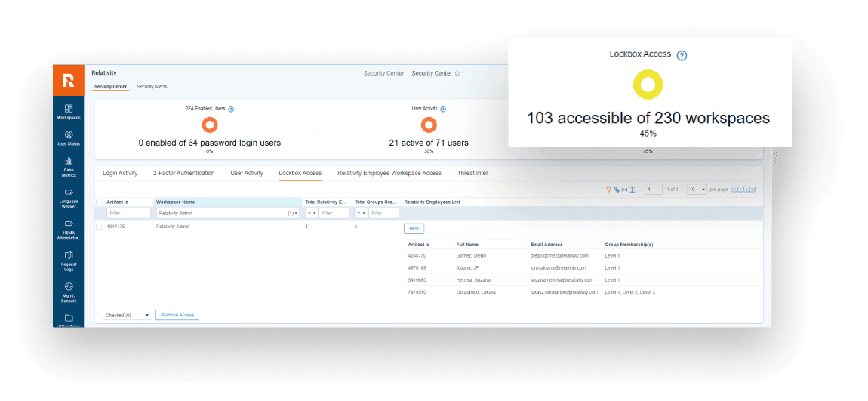Open the Total Relativity Employees operator dropdown
Viewport: 868px width, 401px height.
[312, 213]
